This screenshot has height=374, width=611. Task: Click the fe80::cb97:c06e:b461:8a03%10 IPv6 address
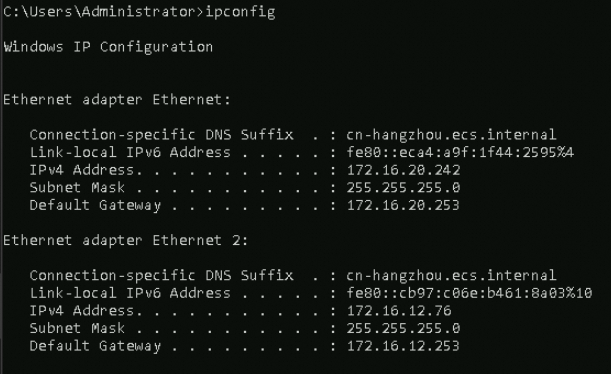[x=469, y=293]
